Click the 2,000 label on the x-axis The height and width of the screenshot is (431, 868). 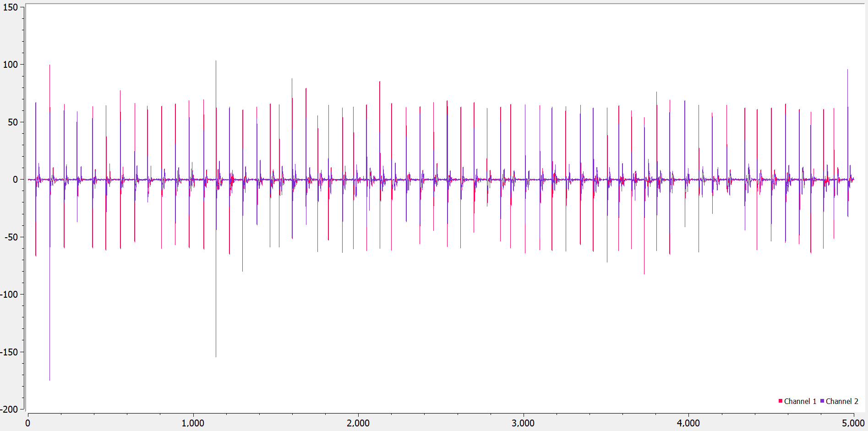358,423
